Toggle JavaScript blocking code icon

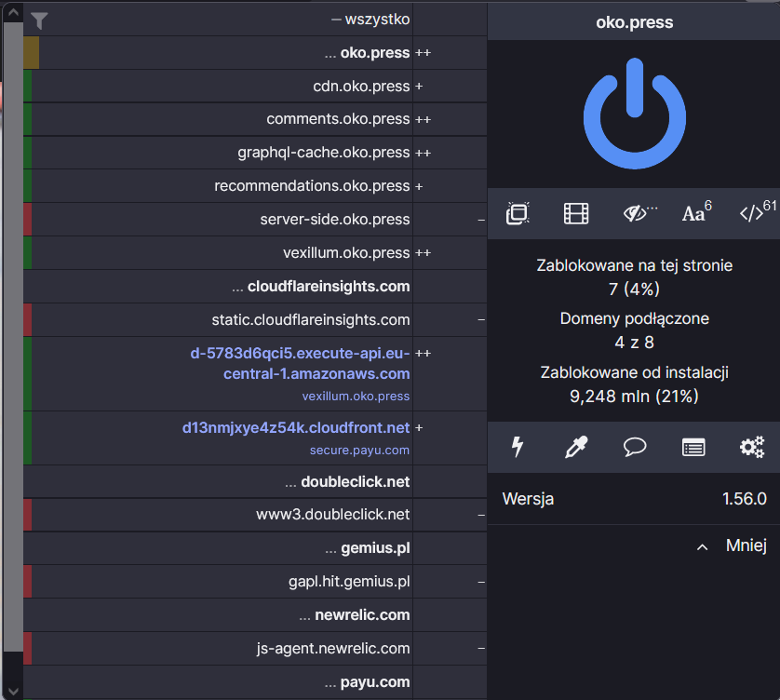[757, 212]
